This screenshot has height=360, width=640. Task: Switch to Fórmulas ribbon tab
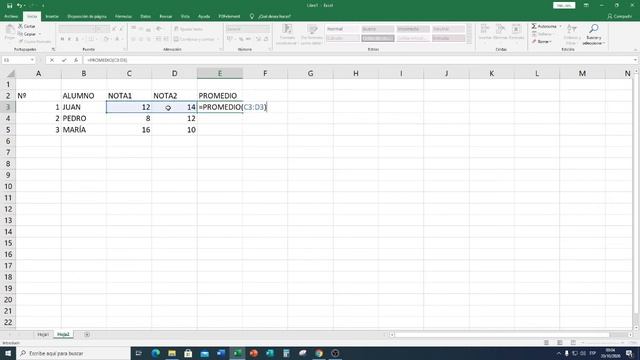coord(123,16)
